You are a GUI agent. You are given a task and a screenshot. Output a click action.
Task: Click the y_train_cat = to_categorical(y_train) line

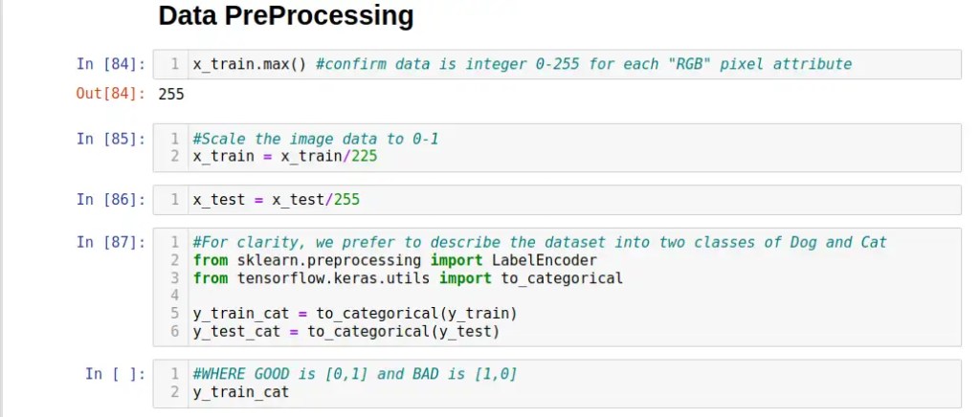355,314
